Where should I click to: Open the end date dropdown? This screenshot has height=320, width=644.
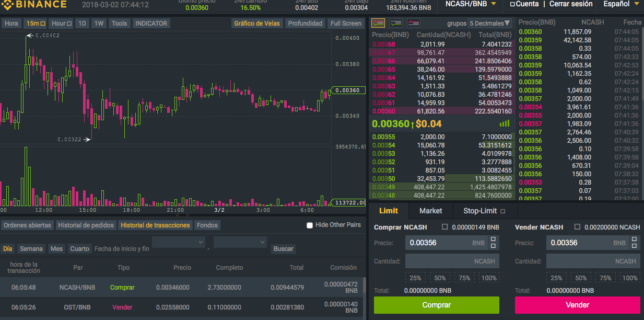click(240, 242)
